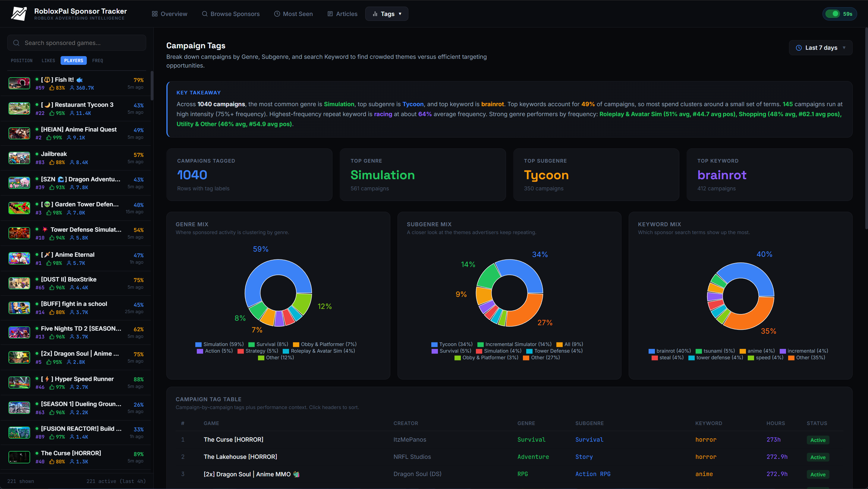868x489 pixels.
Task: Click thumbs-up icon on Fish It! entry
Action: [x=52, y=88]
